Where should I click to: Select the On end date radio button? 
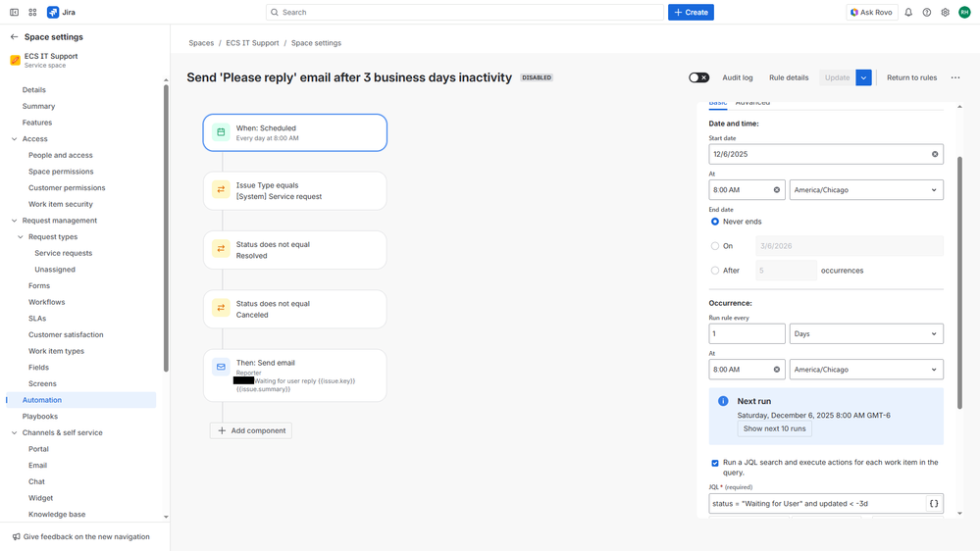click(715, 246)
